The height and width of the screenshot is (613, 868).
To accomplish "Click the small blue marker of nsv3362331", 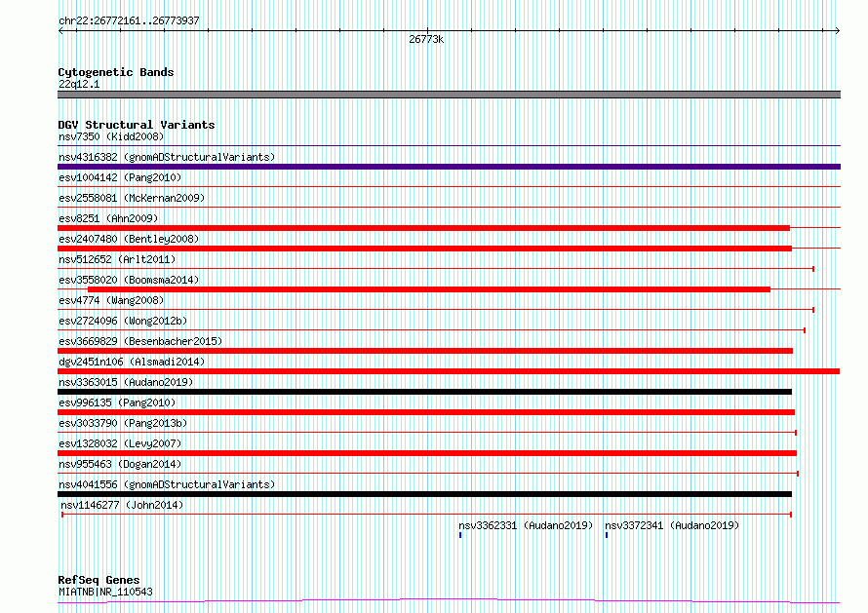I will pos(460,535).
